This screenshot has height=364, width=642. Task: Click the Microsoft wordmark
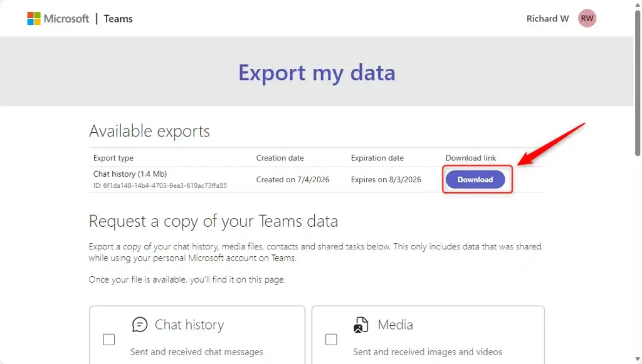tap(66, 19)
